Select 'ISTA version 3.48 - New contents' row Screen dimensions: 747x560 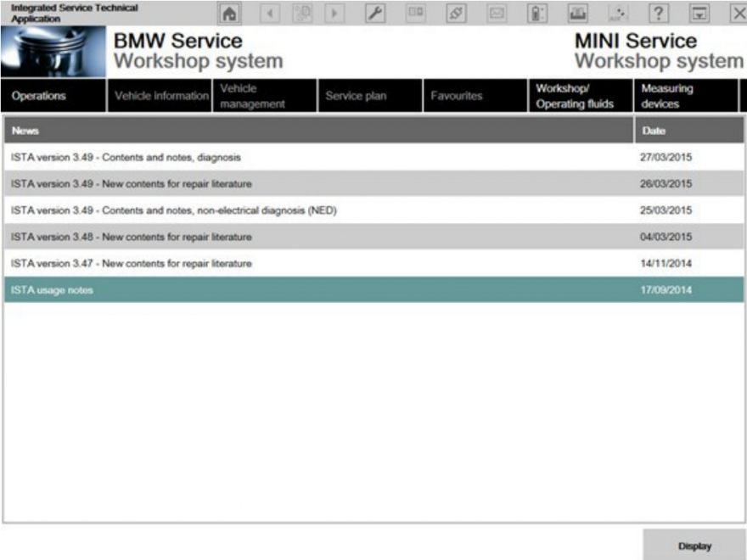click(374, 237)
